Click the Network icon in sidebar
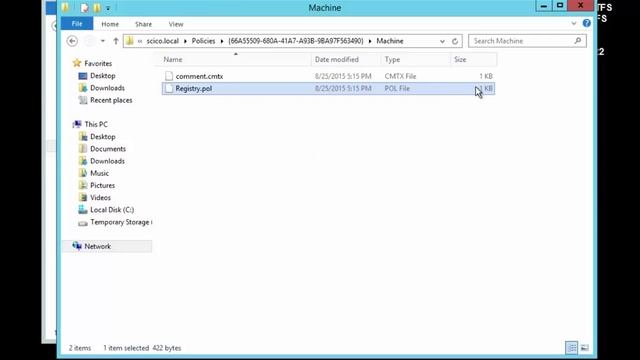 77,246
